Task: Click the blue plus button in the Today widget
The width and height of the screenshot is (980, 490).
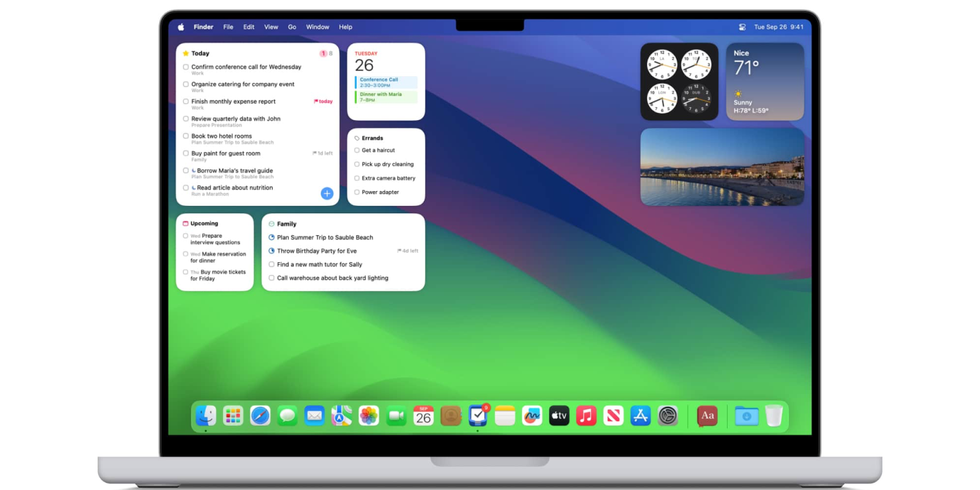Action: 327,194
